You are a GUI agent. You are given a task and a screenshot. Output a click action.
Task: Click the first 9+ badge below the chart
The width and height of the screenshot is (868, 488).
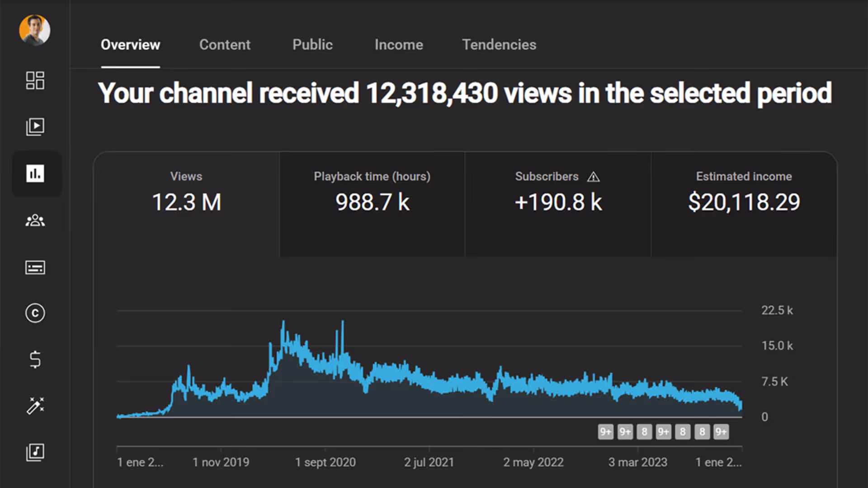click(606, 432)
